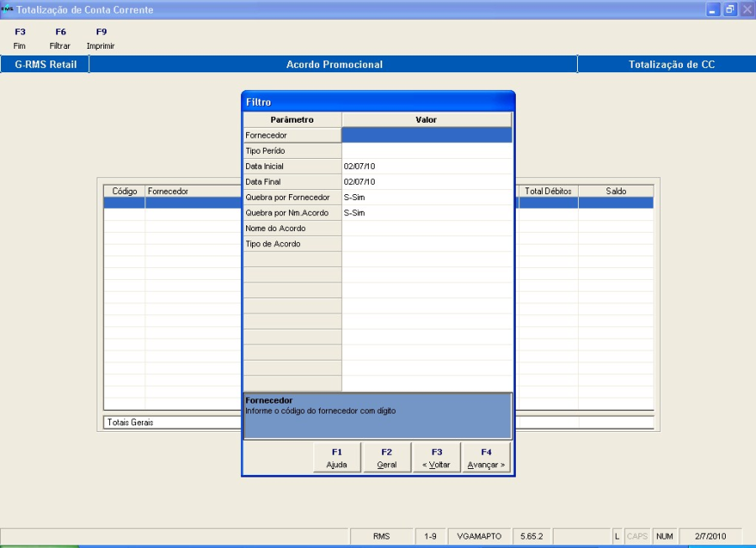Click the Fornecedor column header in background grid
This screenshot has width=756, height=548.
coord(193,191)
